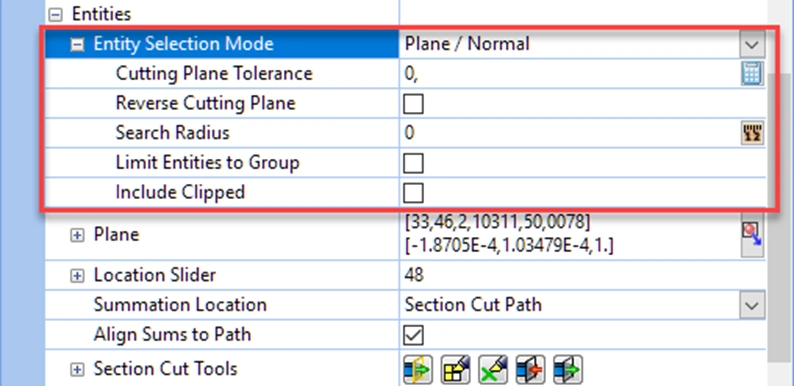Collapse the Entities section
The height and width of the screenshot is (386, 794).
(x=57, y=15)
